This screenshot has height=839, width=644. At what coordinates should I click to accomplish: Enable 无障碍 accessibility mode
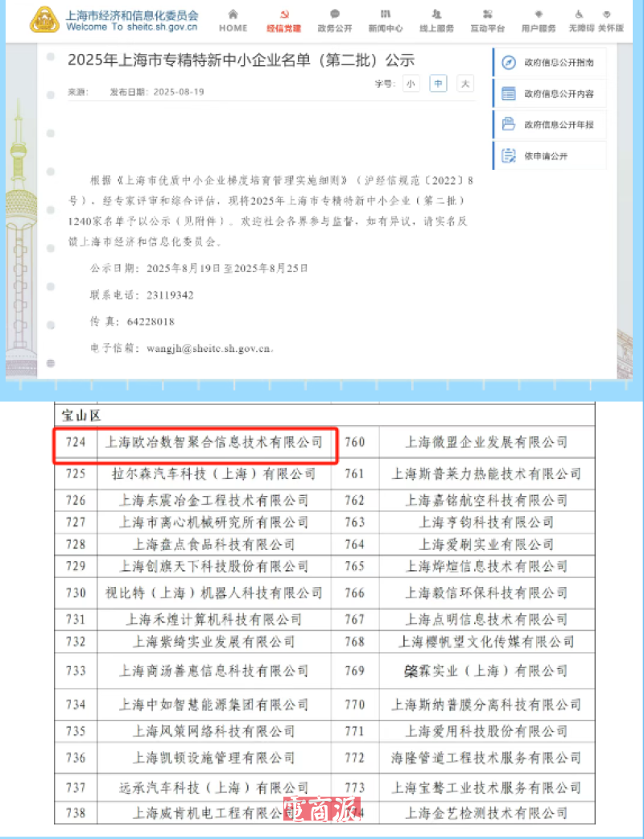[x=581, y=22]
